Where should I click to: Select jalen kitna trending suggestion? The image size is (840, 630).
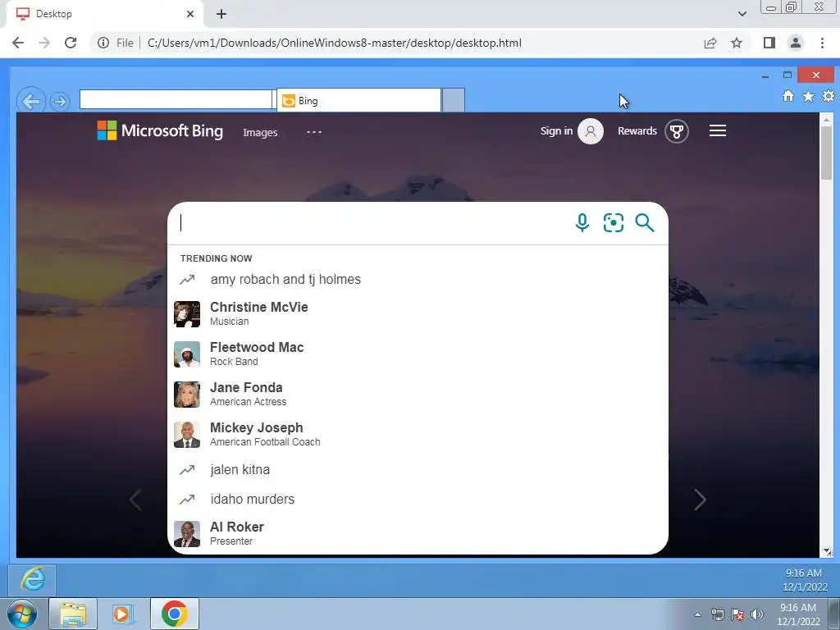(x=418, y=470)
